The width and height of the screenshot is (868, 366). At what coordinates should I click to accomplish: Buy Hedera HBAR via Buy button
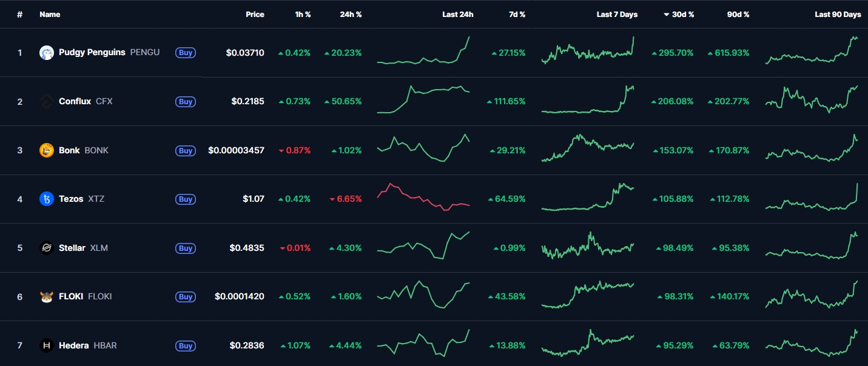point(186,346)
